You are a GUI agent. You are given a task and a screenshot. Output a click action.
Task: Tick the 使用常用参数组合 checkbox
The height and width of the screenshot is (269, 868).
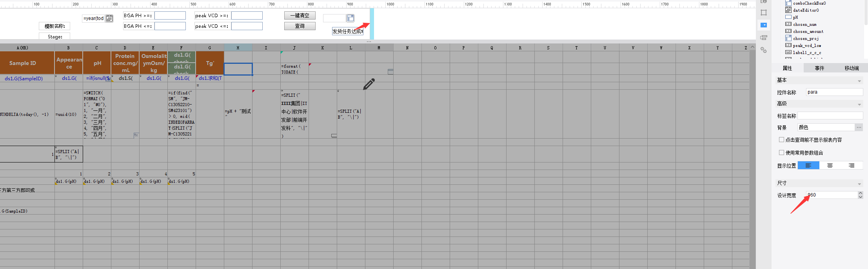(781, 153)
